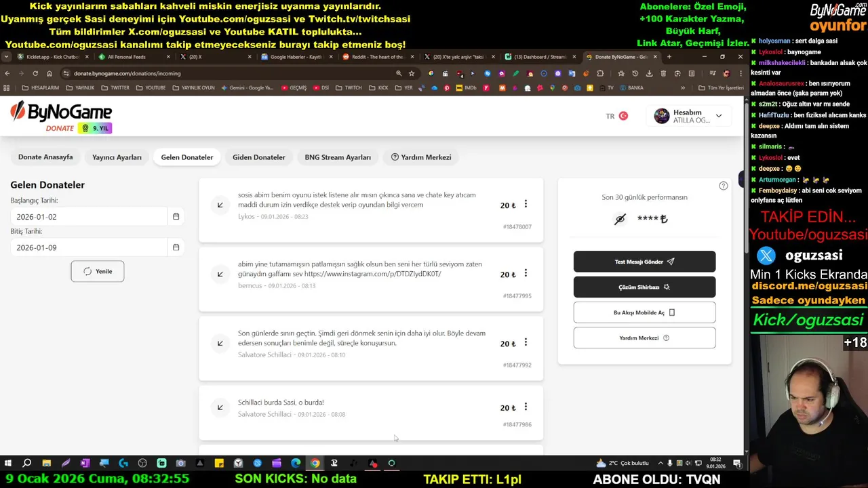Viewport: 868px width, 488px height.
Task: Click the weather widget 2°C Çok bulutlu
Action: pos(623,463)
